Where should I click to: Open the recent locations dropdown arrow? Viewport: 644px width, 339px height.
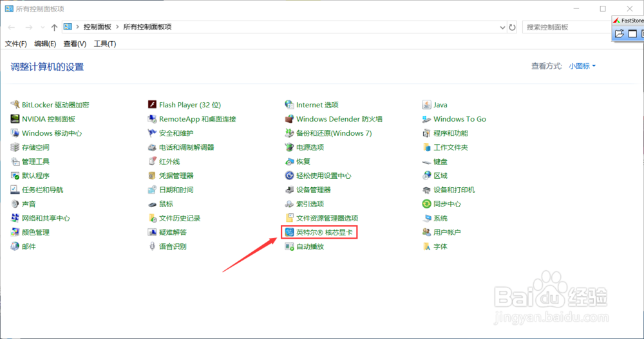pyautogui.click(x=43, y=28)
